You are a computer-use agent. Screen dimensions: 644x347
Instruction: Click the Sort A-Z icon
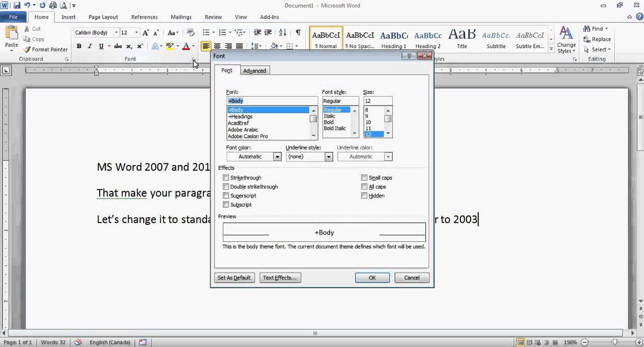[x=283, y=33]
